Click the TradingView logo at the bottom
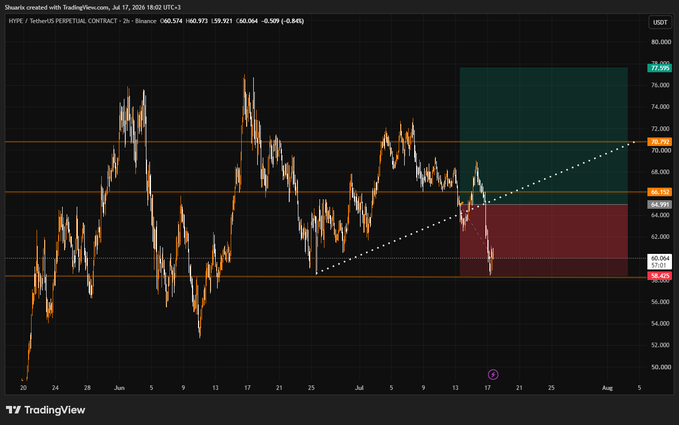This screenshot has height=425, width=679. [x=45, y=410]
